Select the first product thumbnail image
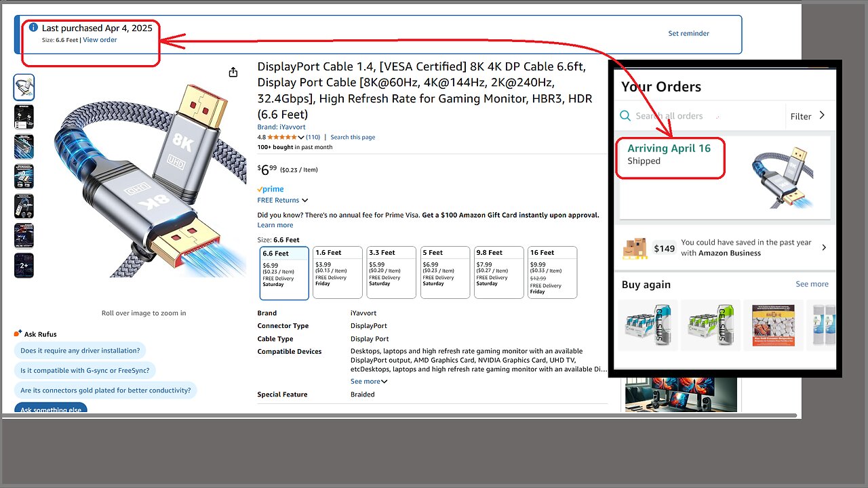The height and width of the screenshot is (488, 868). pos(24,87)
